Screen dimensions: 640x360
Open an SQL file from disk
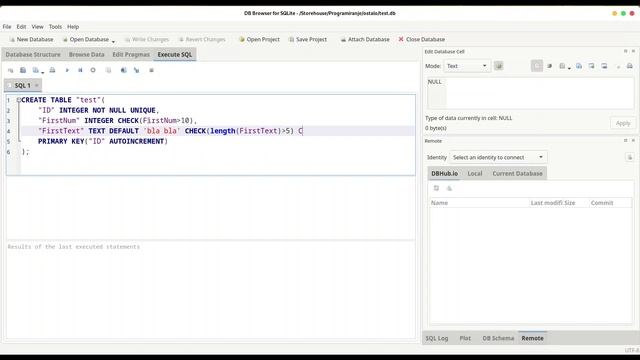pos(23,70)
